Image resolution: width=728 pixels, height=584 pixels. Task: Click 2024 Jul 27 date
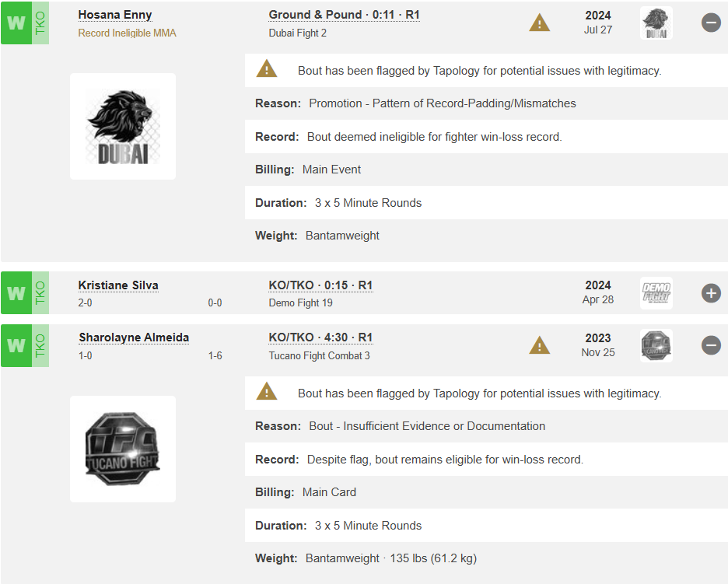tap(598, 23)
